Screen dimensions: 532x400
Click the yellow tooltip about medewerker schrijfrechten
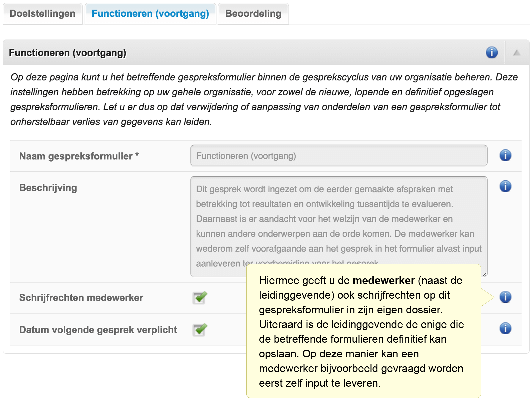(x=363, y=331)
